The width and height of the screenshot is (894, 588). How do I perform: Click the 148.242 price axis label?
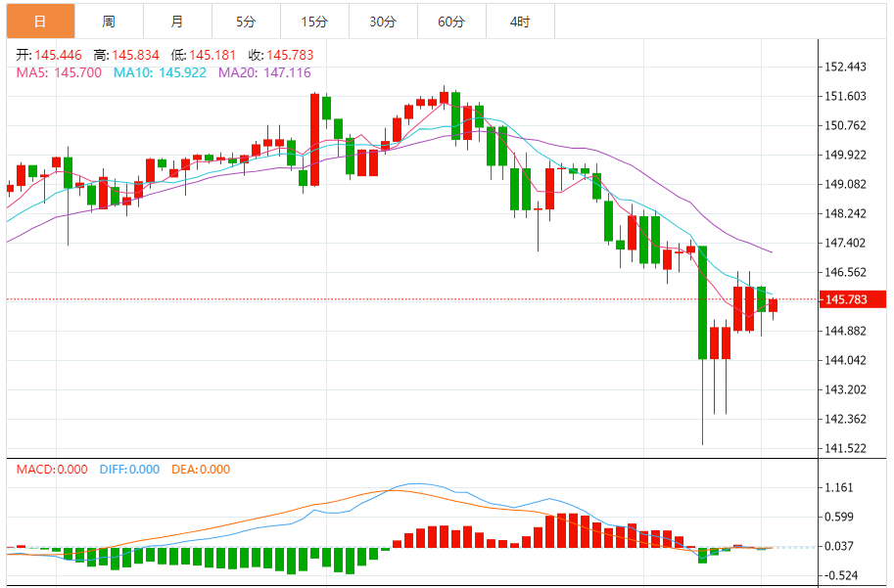[x=846, y=213]
